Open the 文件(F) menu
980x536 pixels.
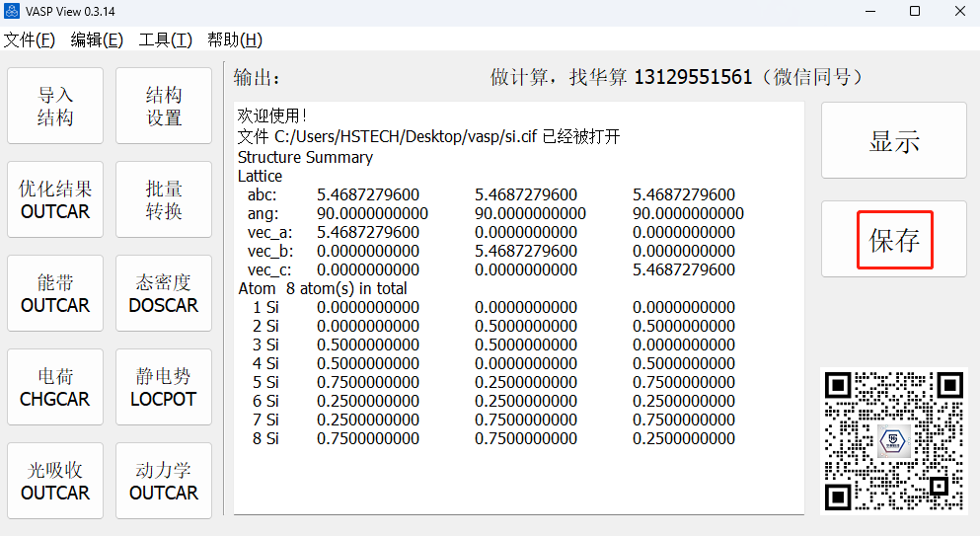pyautogui.click(x=30, y=39)
